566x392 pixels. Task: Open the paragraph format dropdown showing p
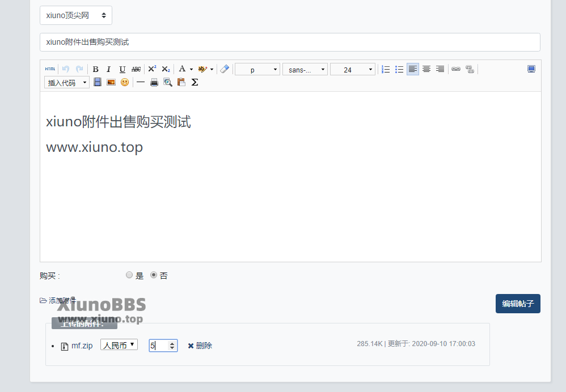point(257,70)
